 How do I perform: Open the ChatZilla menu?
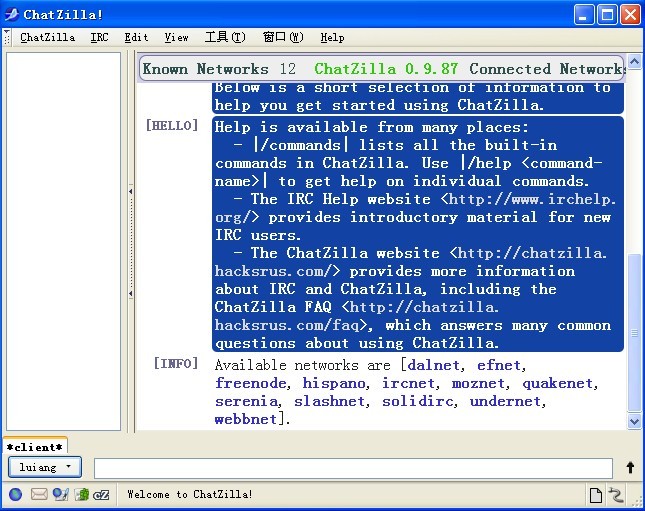pyautogui.click(x=48, y=37)
